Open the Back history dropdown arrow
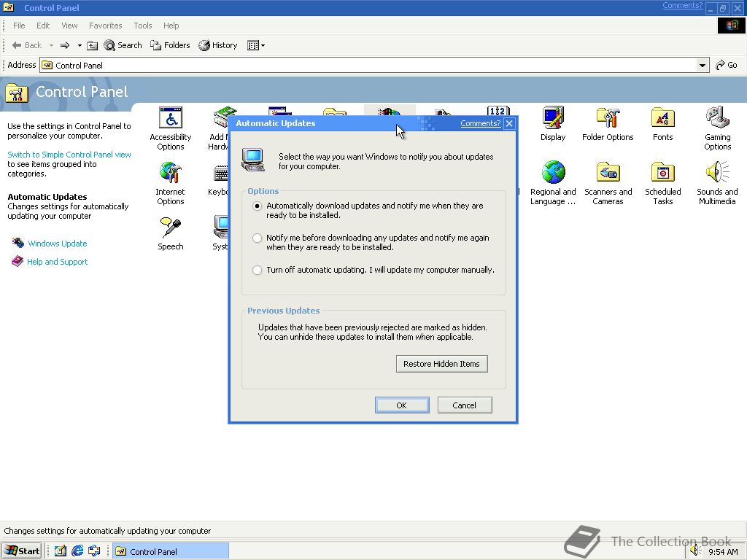The width and height of the screenshot is (747, 560). 51,45
